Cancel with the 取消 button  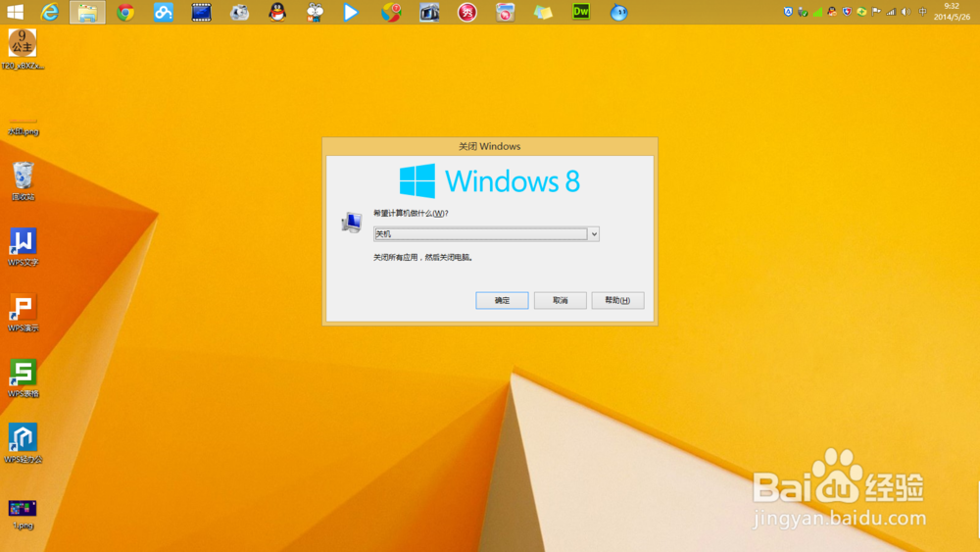coord(560,300)
